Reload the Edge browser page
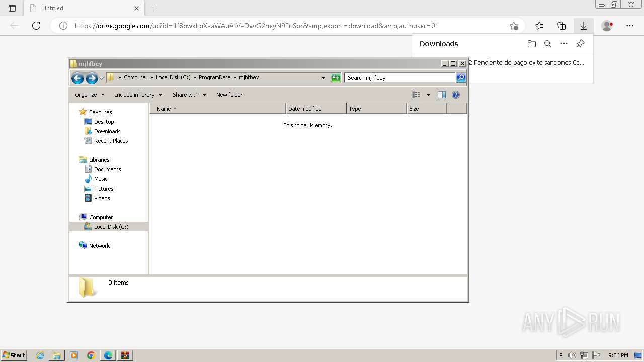Screen dimensions: 644x362 [x=36, y=26]
